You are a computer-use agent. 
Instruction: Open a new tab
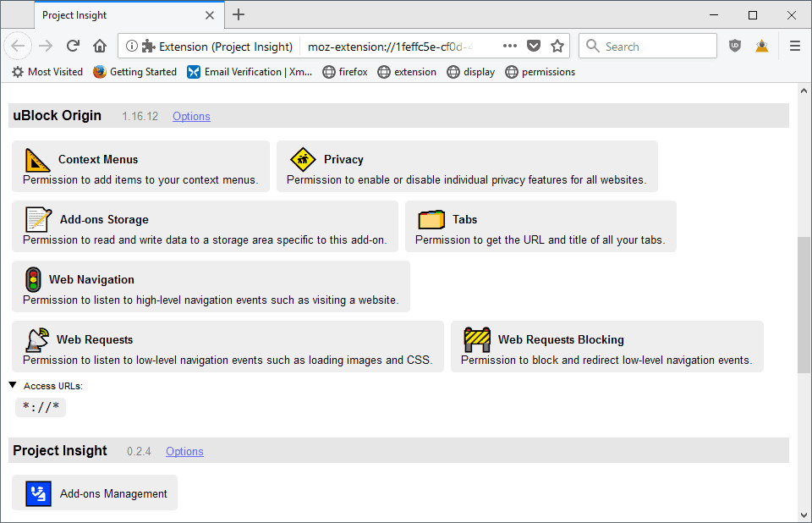point(239,15)
